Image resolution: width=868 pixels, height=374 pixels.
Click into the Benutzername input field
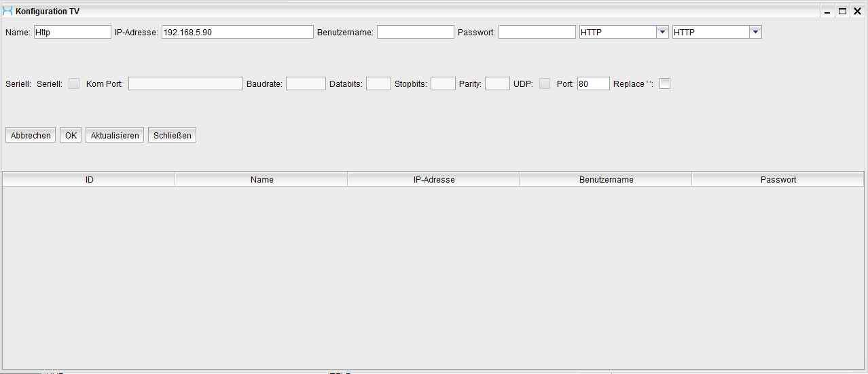pos(415,32)
